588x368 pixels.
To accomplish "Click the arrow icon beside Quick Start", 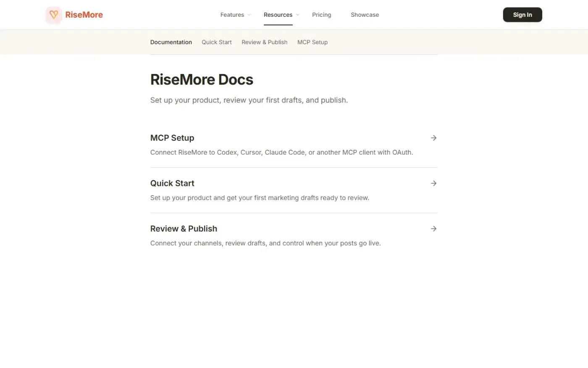I will click(x=434, y=183).
